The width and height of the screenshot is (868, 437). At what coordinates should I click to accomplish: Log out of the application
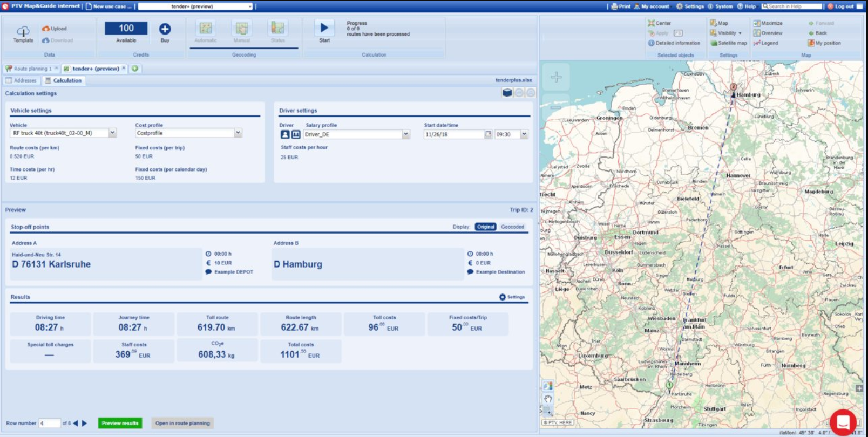[x=840, y=6]
